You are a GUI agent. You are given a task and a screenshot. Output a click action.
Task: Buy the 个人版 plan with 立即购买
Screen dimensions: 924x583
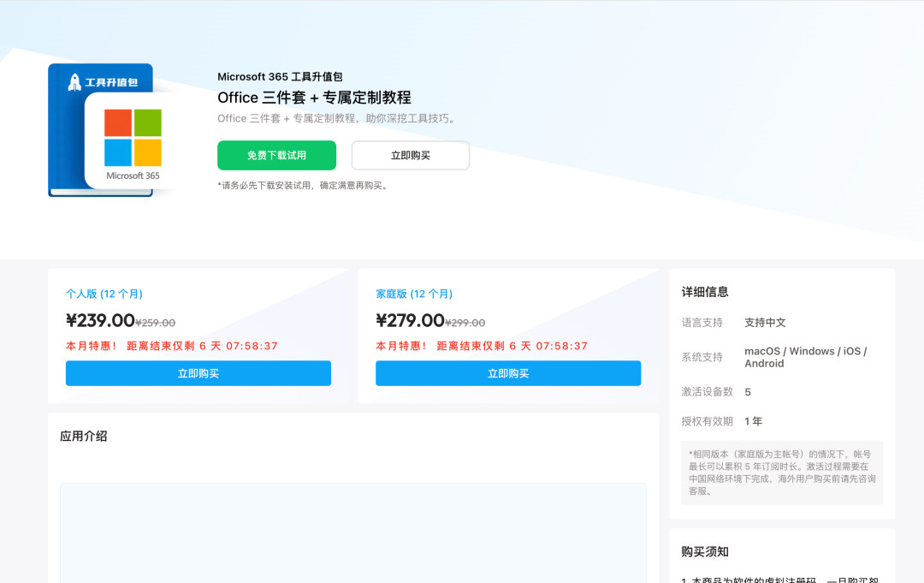click(x=198, y=373)
